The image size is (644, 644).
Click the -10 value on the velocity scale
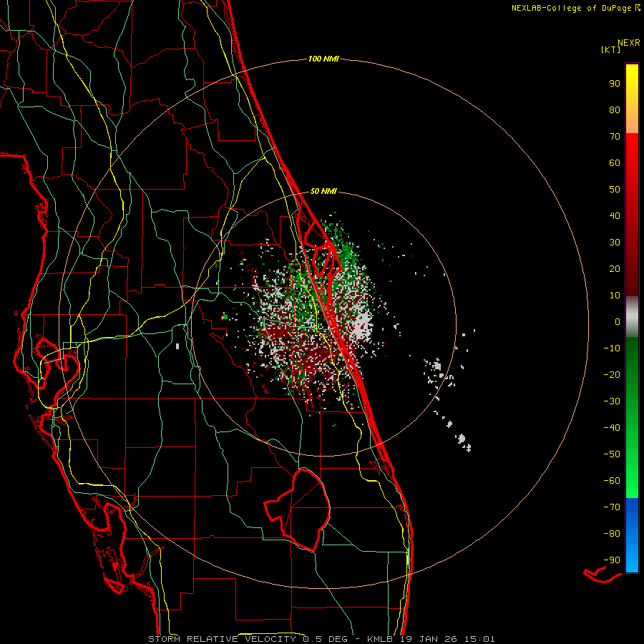(x=612, y=348)
